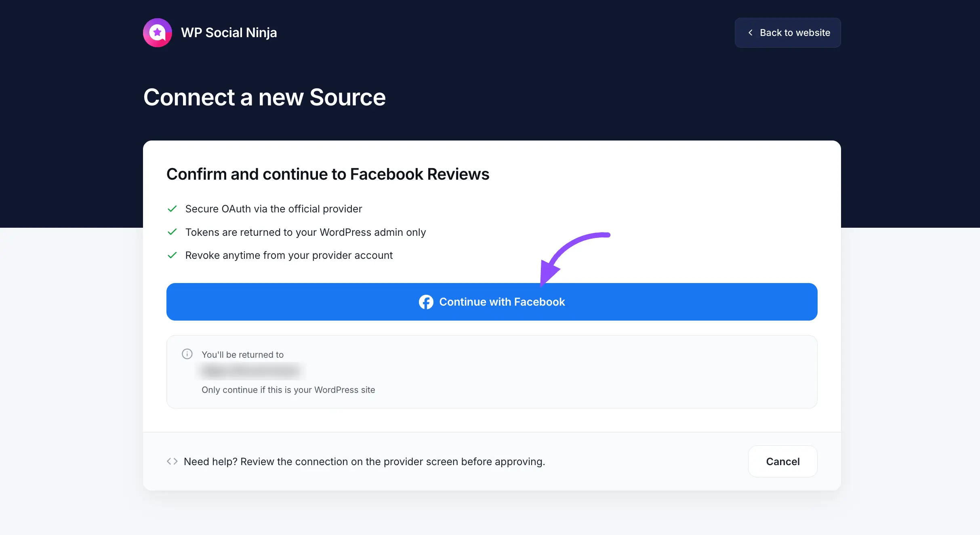Click the You'll be returned to label

[242, 355]
